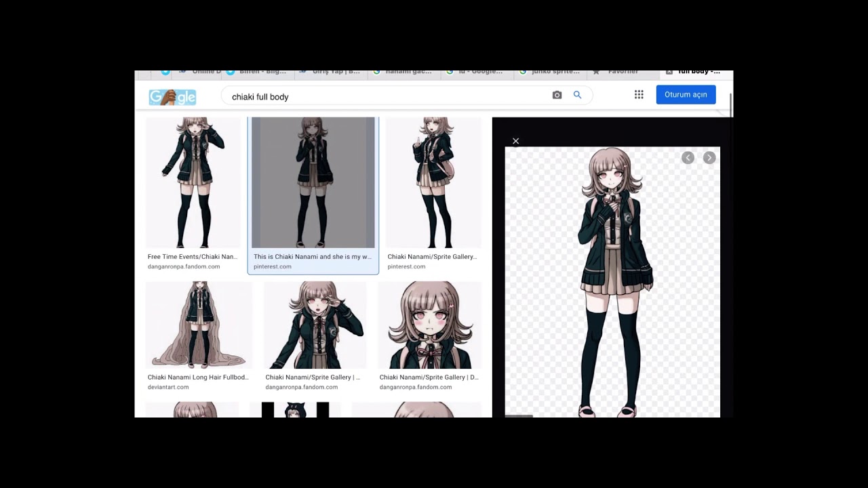The image size is (868, 488).
Task: Click the Favoriler star tab icon
Action: [597, 71]
